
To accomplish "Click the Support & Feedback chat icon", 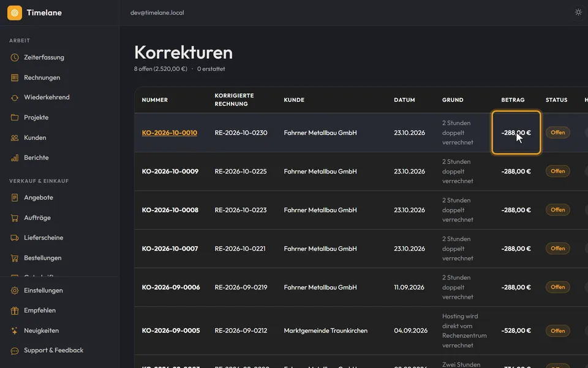I will click(x=15, y=351).
